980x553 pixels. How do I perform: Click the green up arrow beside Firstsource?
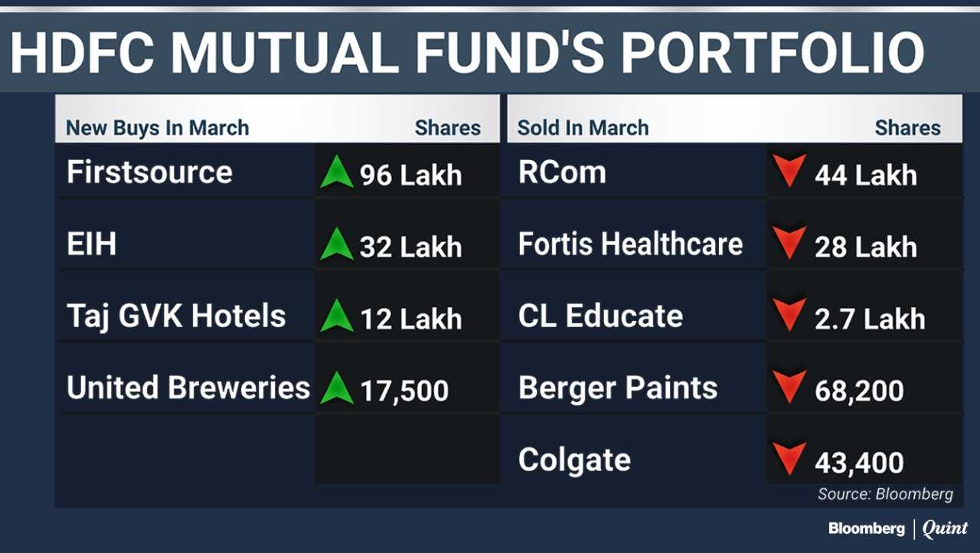(x=336, y=172)
